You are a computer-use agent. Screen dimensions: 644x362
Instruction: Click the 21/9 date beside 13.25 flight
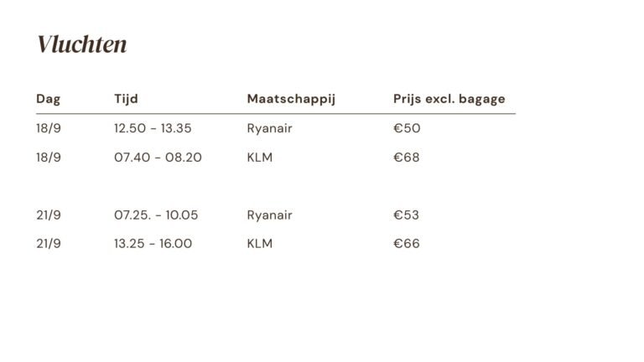tap(49, 243)
